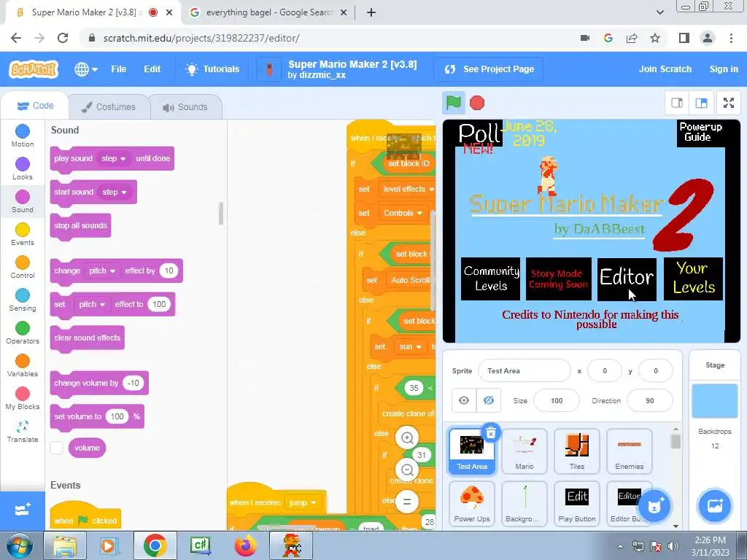747x560 pixels.
Task: Select the Mario sprite thumbnail
Action: click(525, 451)
